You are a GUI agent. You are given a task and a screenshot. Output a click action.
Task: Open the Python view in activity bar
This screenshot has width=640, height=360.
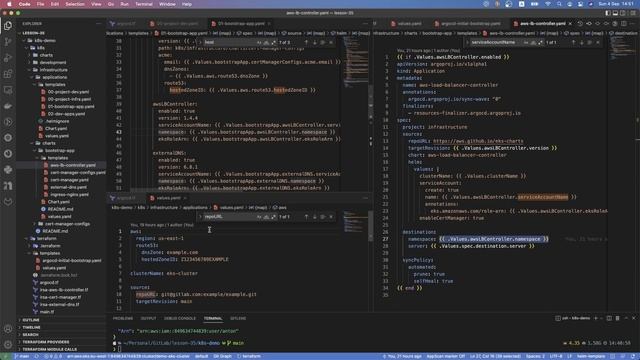8,170
